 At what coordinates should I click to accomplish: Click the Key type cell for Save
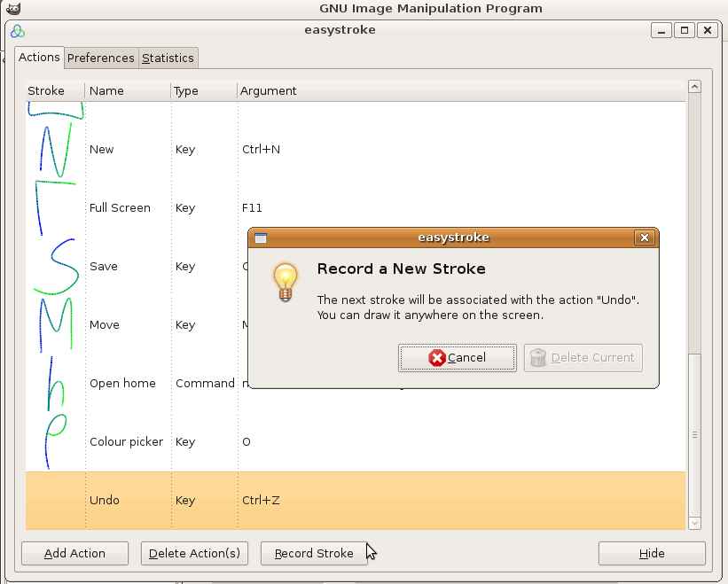click(x=185, y=267)
